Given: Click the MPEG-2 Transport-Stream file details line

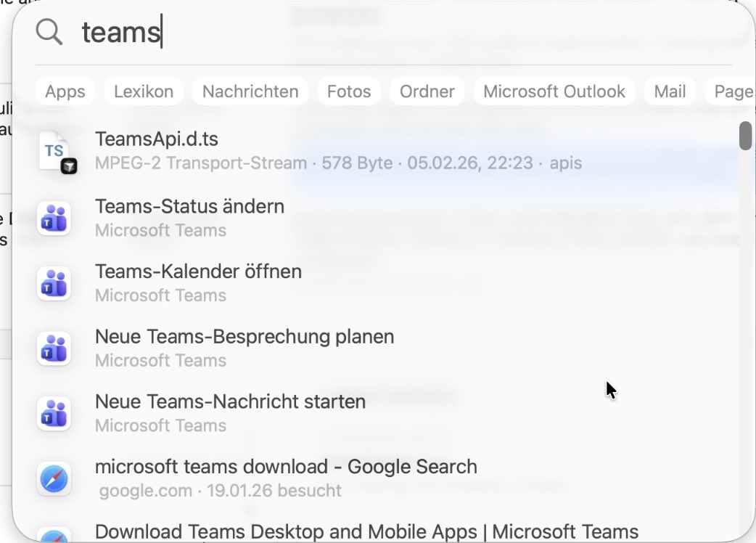Looking at the screenshot, I should click(x=338, y=163).
